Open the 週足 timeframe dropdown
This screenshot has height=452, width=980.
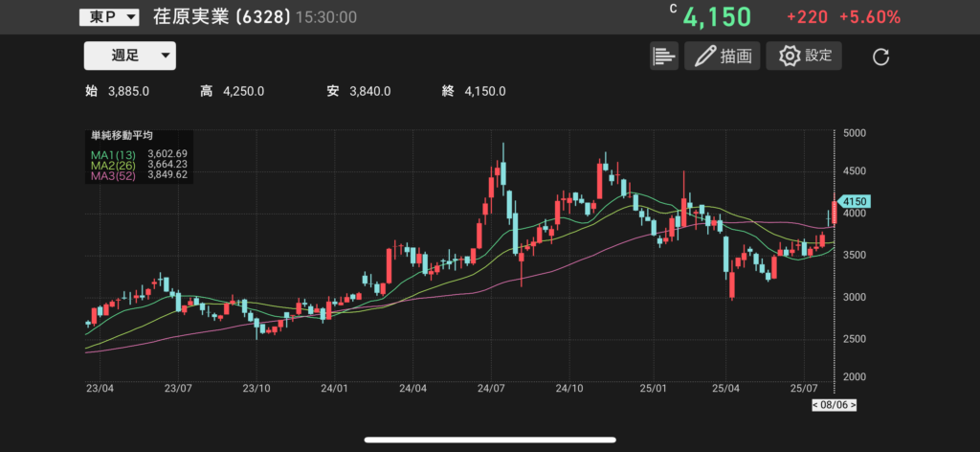pyautogui.click(x=130, y=56)
